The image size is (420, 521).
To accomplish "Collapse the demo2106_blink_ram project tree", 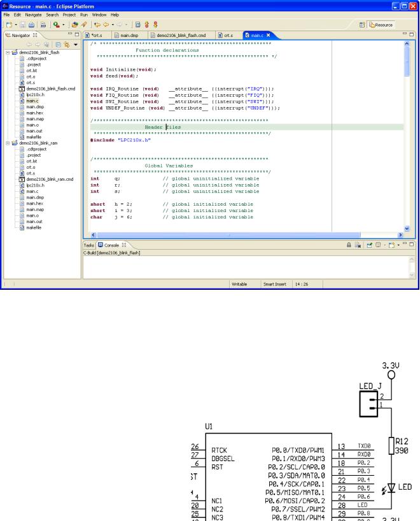I will pos(8,143).
